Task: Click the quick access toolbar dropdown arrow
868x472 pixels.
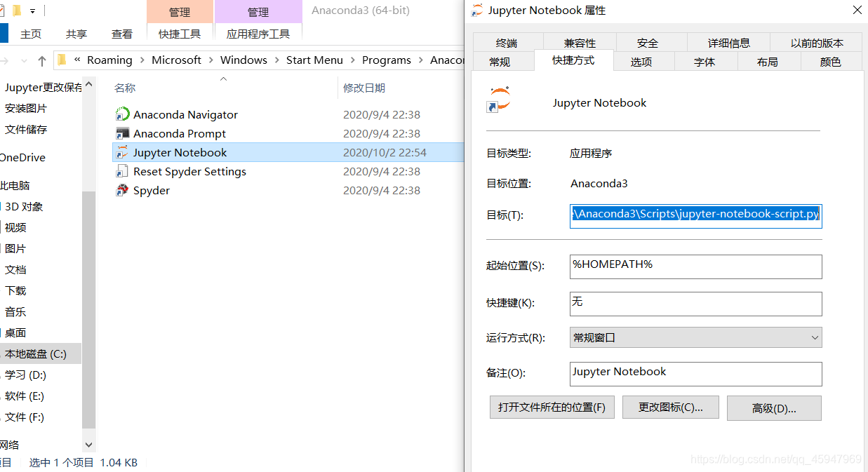Action: coord(32,11)
